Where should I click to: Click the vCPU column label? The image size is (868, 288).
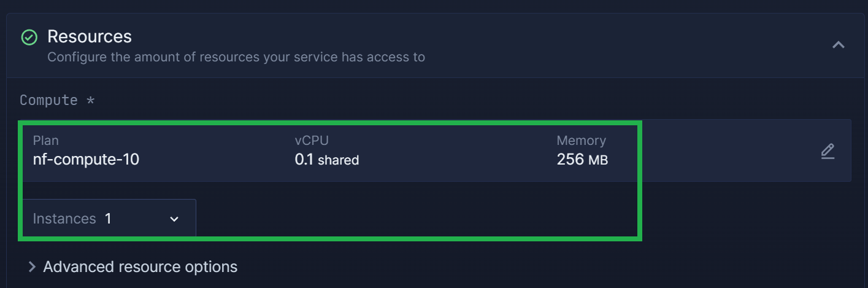click(312, 141)
